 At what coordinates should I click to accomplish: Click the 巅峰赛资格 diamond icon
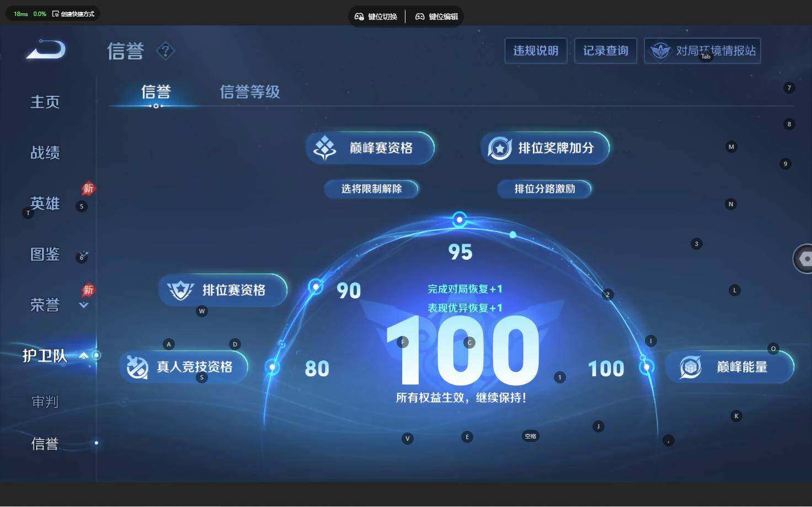tap(324, 148)
